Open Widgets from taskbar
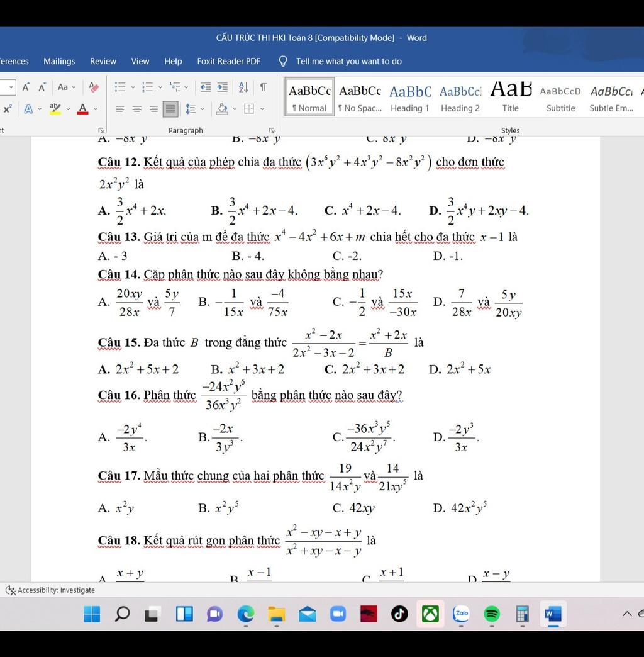Screen dimensions: 644x657 pyautogui.click(x=184, y=614)
